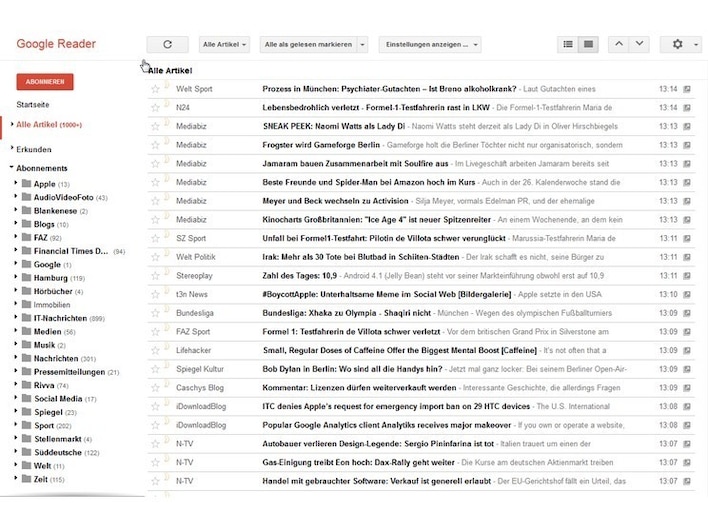Expand the Erkunden section
Viewport: 708px width, 532px height.
(12, 149)
